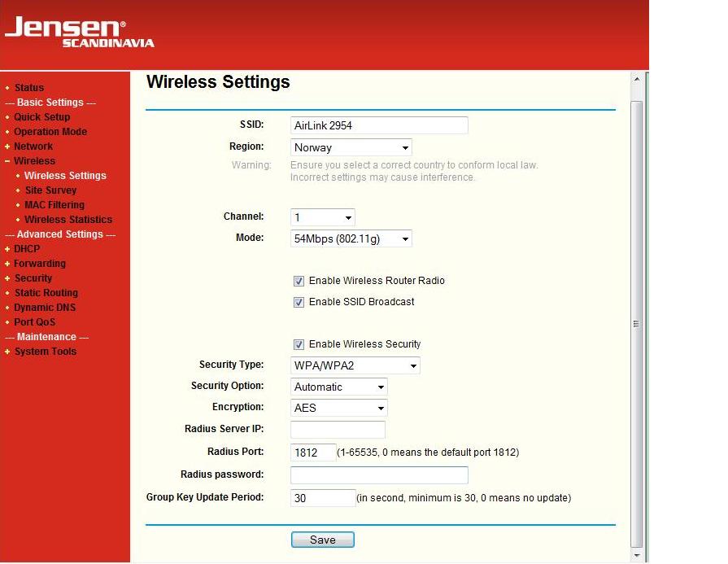This screenshot has height=564, width=728.
Task: Expand System Tools
Action: (45, 352)
